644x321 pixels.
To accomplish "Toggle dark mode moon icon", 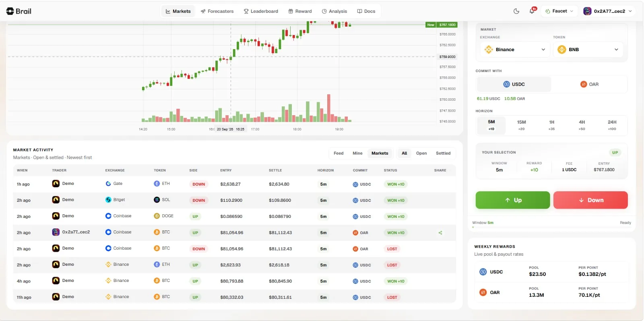I will pos(516,11).
